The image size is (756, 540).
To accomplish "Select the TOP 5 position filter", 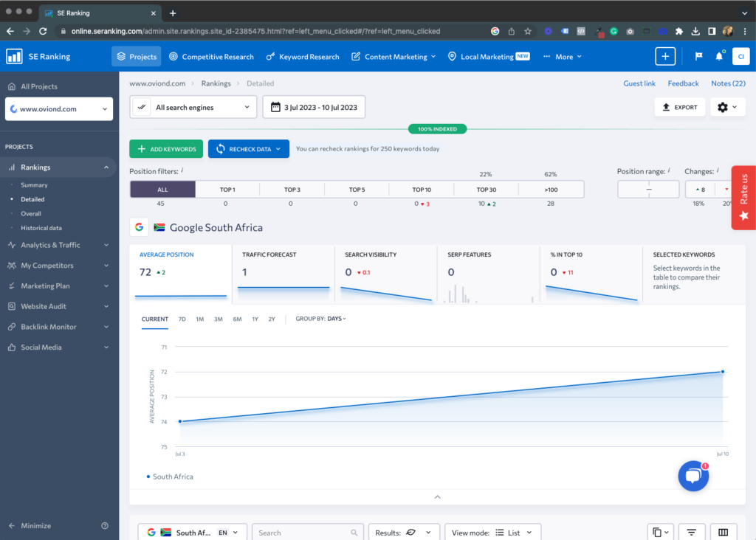I will coord(357,190).
